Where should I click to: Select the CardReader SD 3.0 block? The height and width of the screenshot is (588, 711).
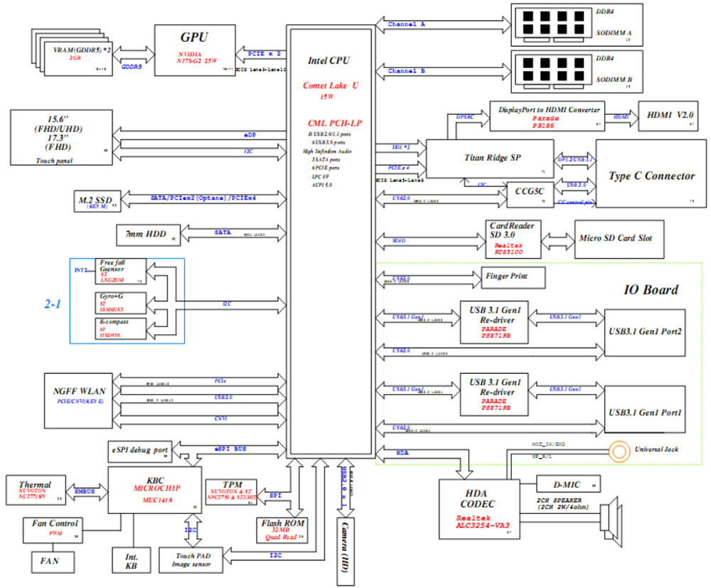513,240
